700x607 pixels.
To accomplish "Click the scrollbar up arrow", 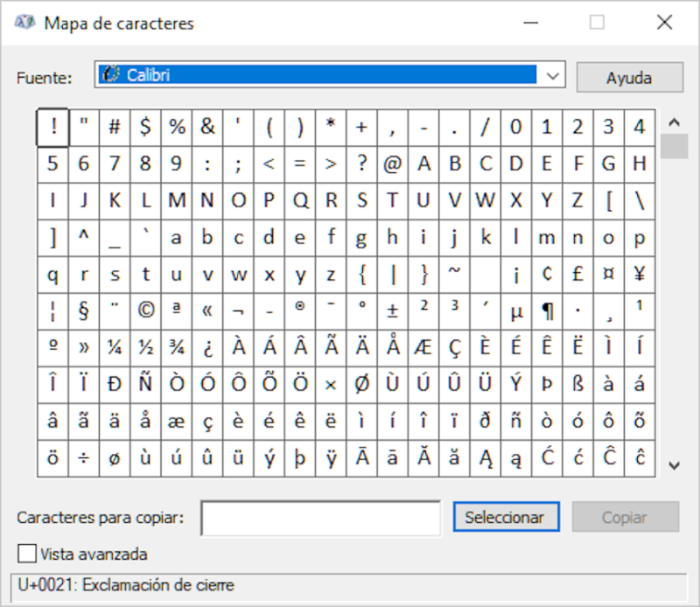I will [x=674, y=122].
